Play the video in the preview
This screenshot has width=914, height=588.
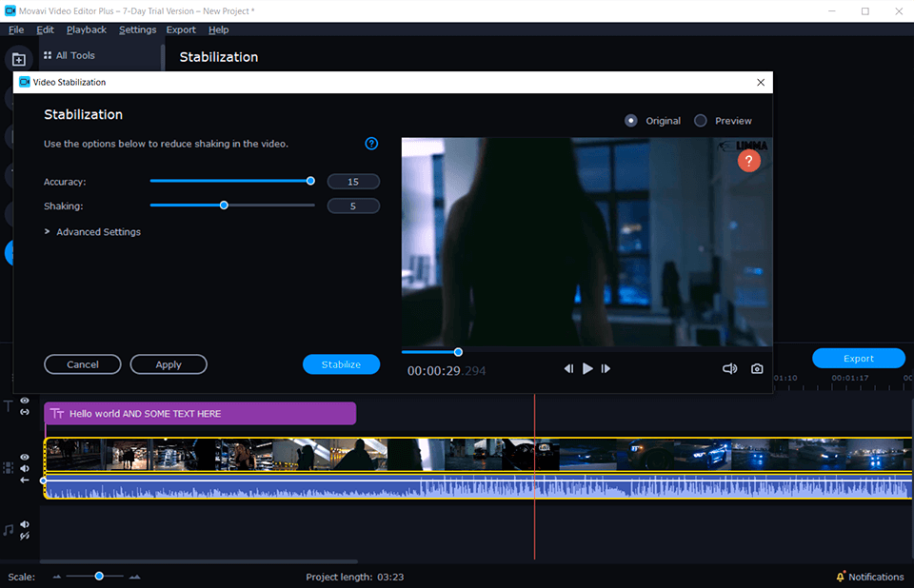(x=587, y=368)
